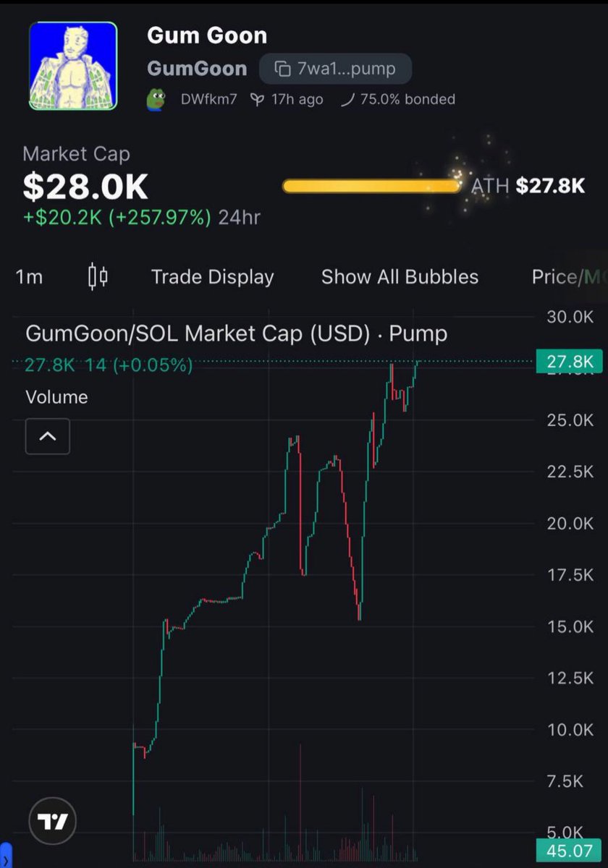Select the candlestick chart type icon

click(x=98, y=276)
